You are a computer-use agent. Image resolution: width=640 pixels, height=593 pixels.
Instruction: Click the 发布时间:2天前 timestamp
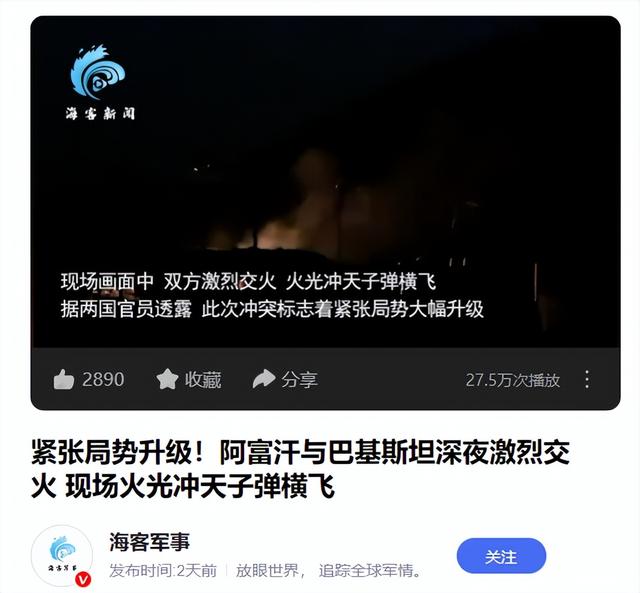click(x=163, y=570)
